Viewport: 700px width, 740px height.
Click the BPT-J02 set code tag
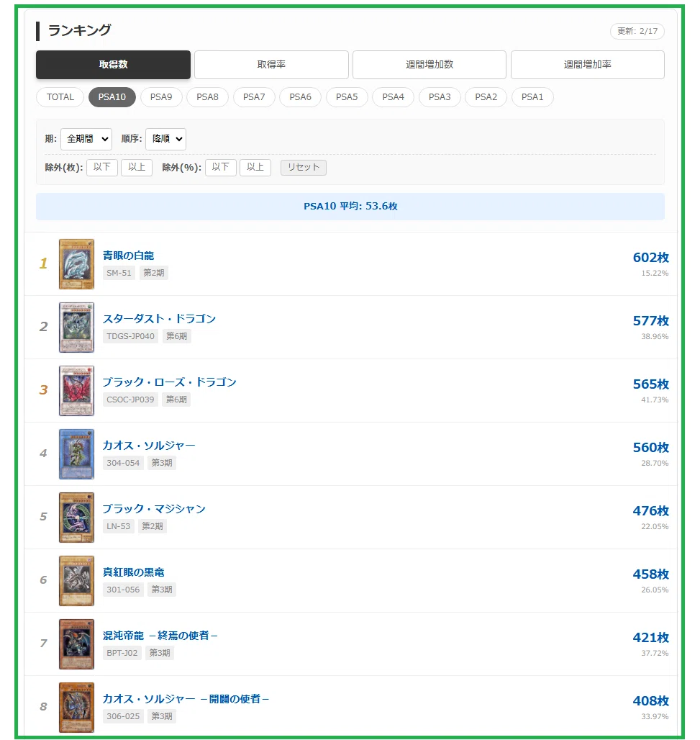coord(122,653)
